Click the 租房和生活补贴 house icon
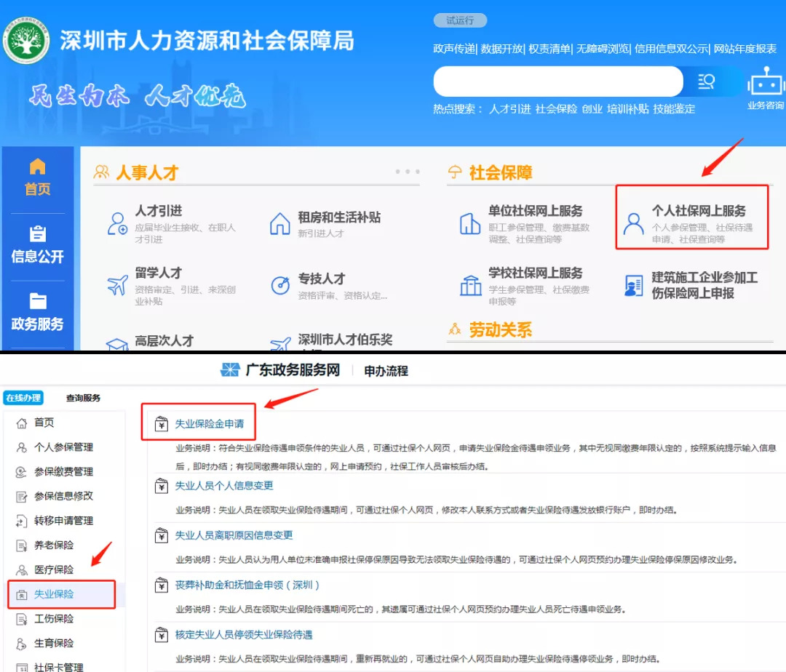786x672 pixels. pyautogui.click(x=279, y=223)
